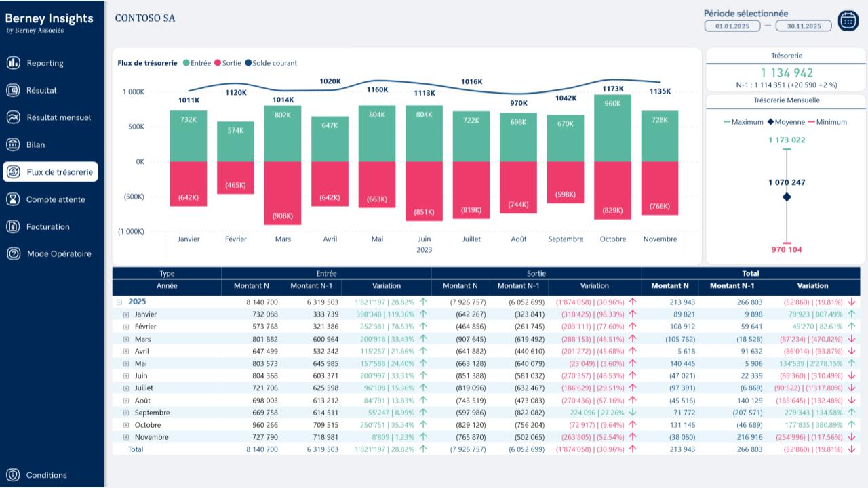The height and width of the screenshot is (488, 868).
Task: Click the Année column header
Action: [167, 286]
